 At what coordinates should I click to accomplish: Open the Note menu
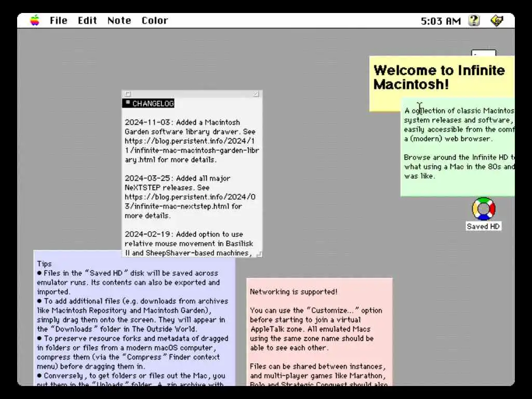(119, 21)
